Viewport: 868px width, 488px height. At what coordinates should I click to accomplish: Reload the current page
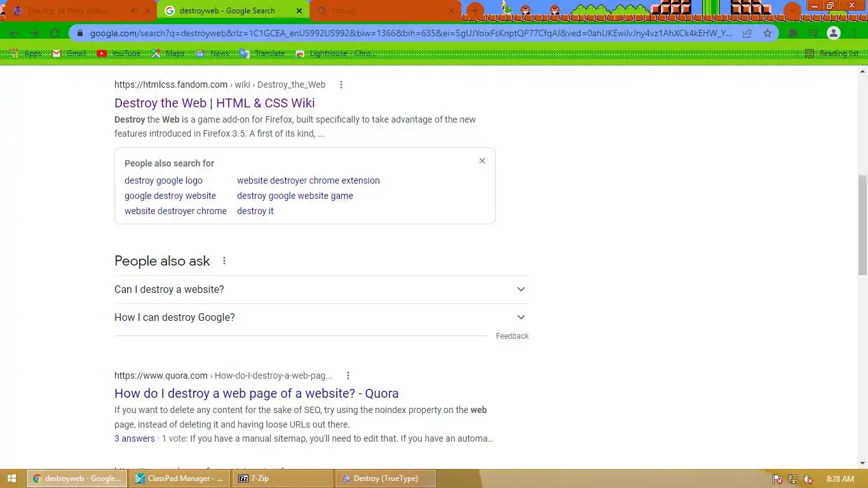55,33
